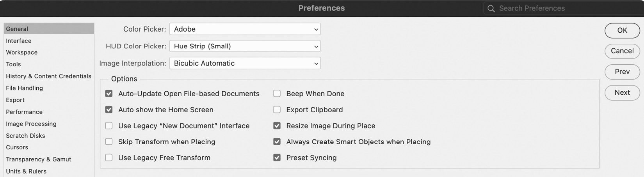644x177 pixels.
Task: Expand the HUD Color Picker dropdown
Action: (245, 46)
